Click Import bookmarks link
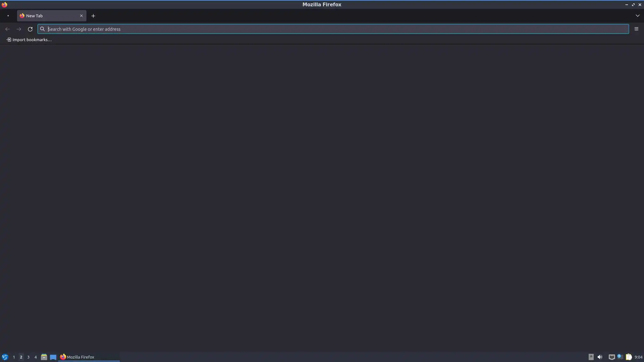 [29, 40]
